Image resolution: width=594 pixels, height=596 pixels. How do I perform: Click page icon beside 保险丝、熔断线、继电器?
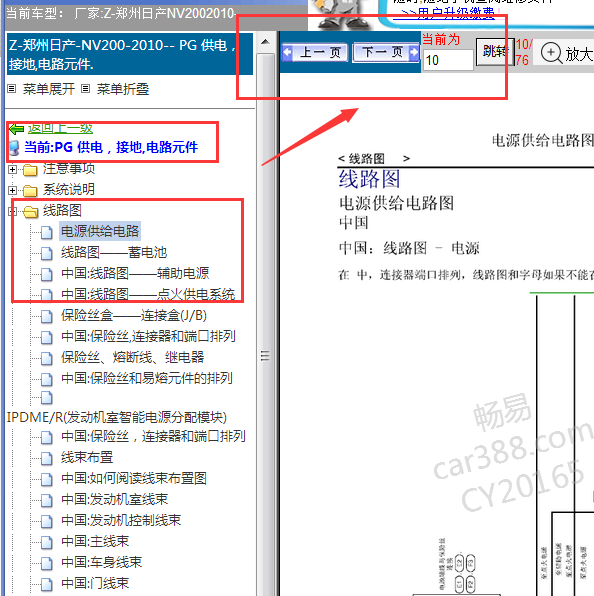pyautogui.click(x=46, y=358)
